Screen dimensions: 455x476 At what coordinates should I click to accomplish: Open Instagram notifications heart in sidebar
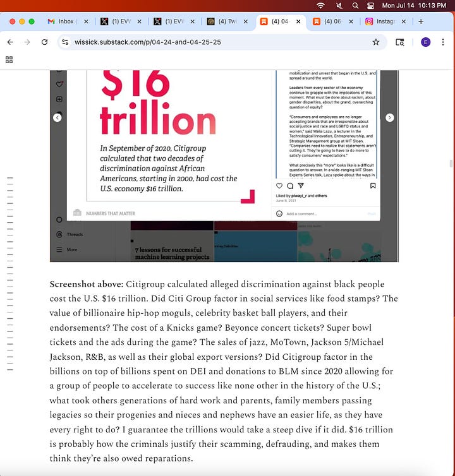tap(59, 84)
